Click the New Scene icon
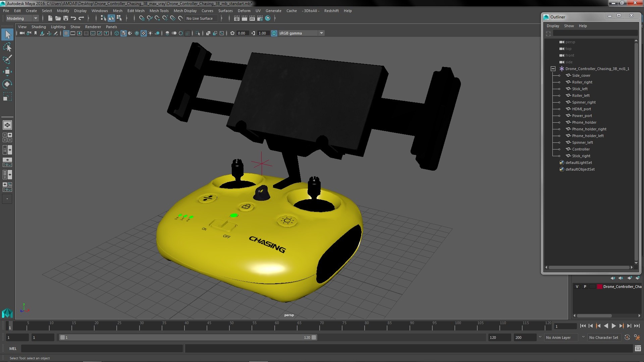Viewport: 644px width, 362px height. coord(50,18)
